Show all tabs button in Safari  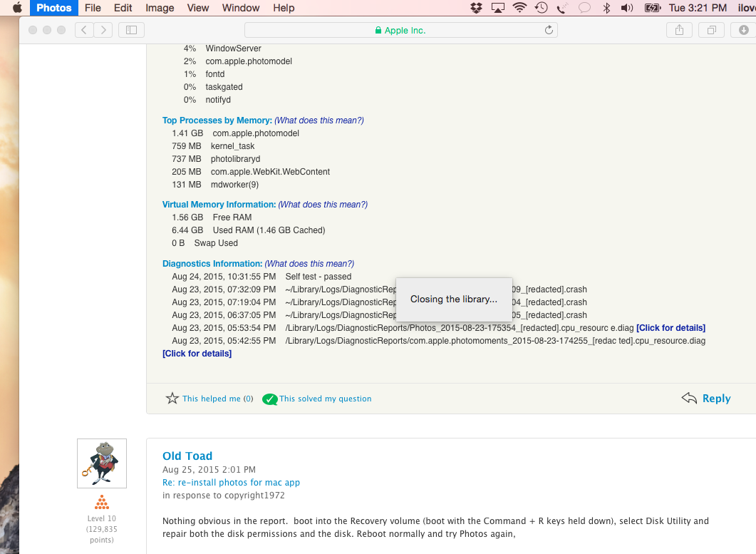pos(711,30)
